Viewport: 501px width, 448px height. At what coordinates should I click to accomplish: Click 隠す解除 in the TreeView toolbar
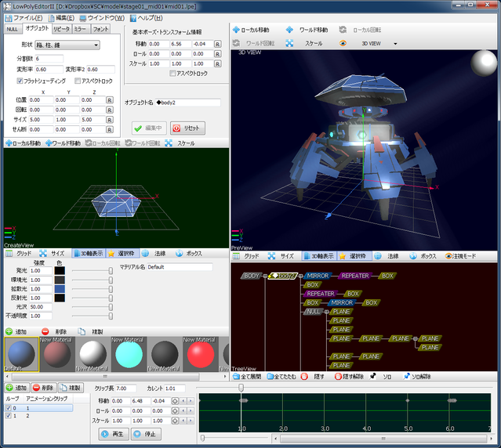pos(349,377)
